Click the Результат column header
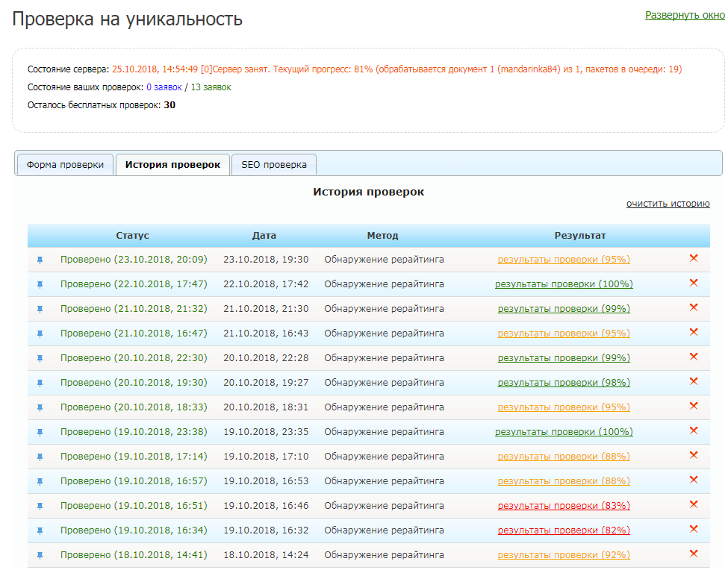 tap(580, 236)
